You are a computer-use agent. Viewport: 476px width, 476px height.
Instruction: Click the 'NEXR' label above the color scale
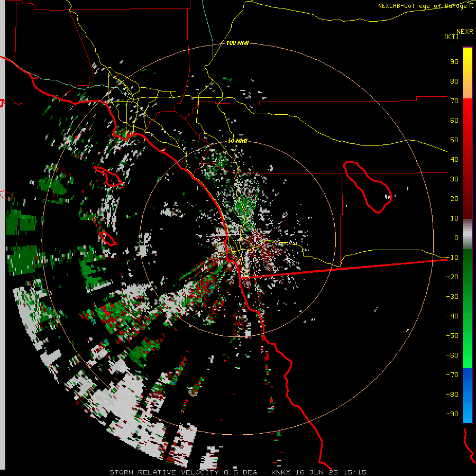pos(464,32)
